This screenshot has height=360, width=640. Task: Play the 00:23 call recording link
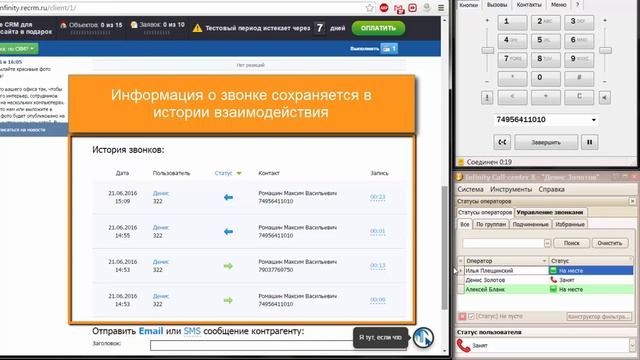378,197
